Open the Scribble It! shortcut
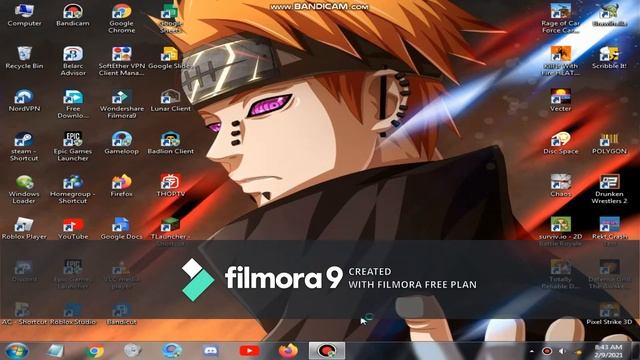Screen dimensions: 640x360 point(609,58)
